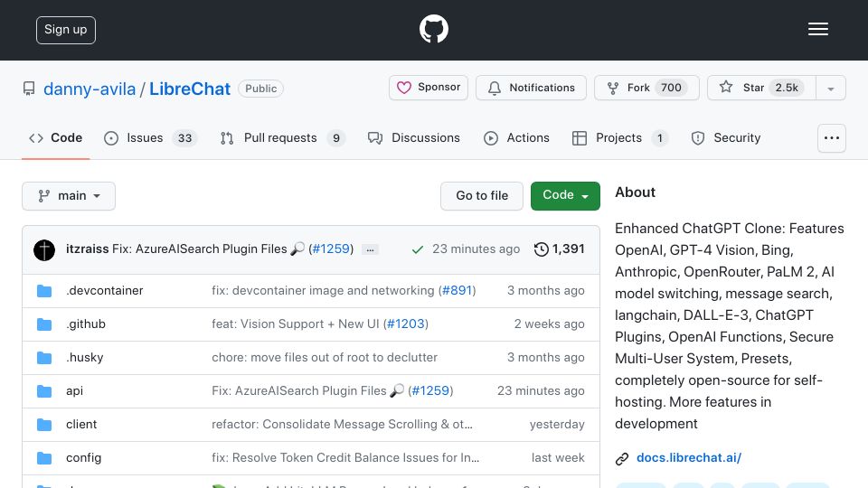Image resolution: width=868 pixels, height=488 pixels.
Task: Open the hamburger navigation menu
Action: pyautogui.click(x=817, y=29)
